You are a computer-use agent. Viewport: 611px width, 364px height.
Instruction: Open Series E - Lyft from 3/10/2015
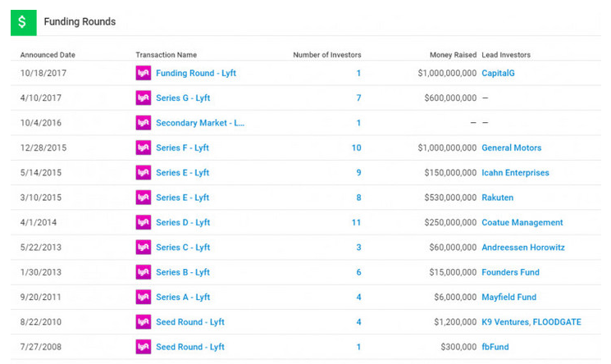pyautogui.click(x=182, y=198)
